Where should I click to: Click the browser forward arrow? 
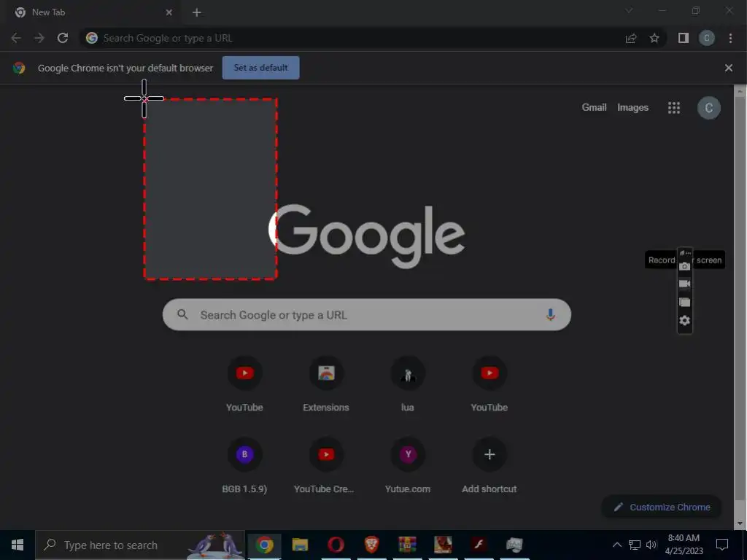pyautogui.click(x=39, y=38)
